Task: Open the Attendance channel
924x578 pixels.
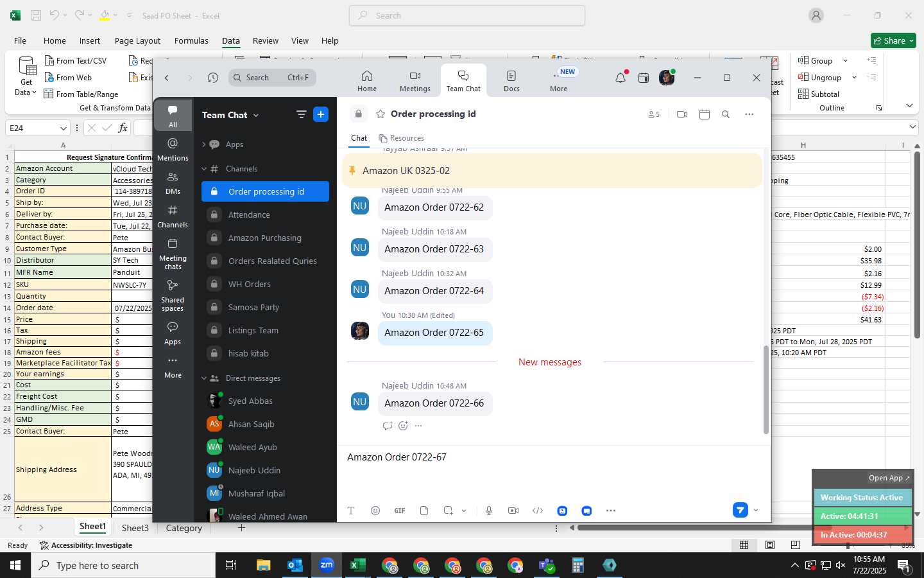Action: pos(265,215)
